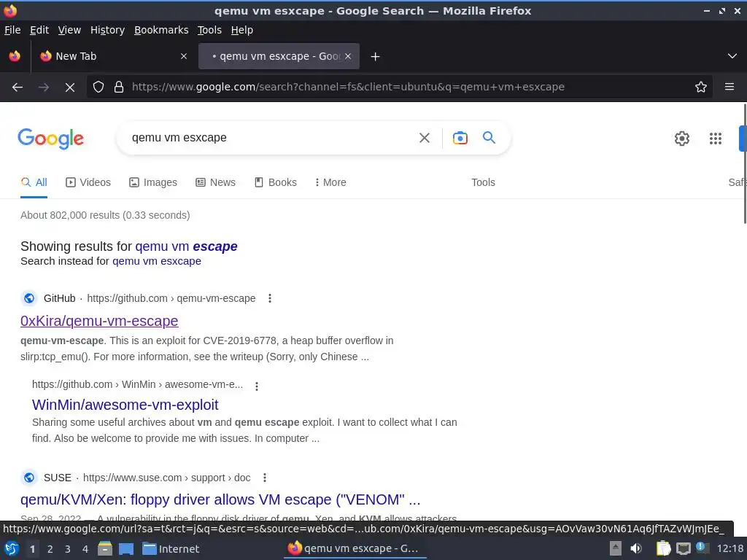This screenshot has height=560, width=747.
Task: Go back to the previous page
Action: coord(18,87)
